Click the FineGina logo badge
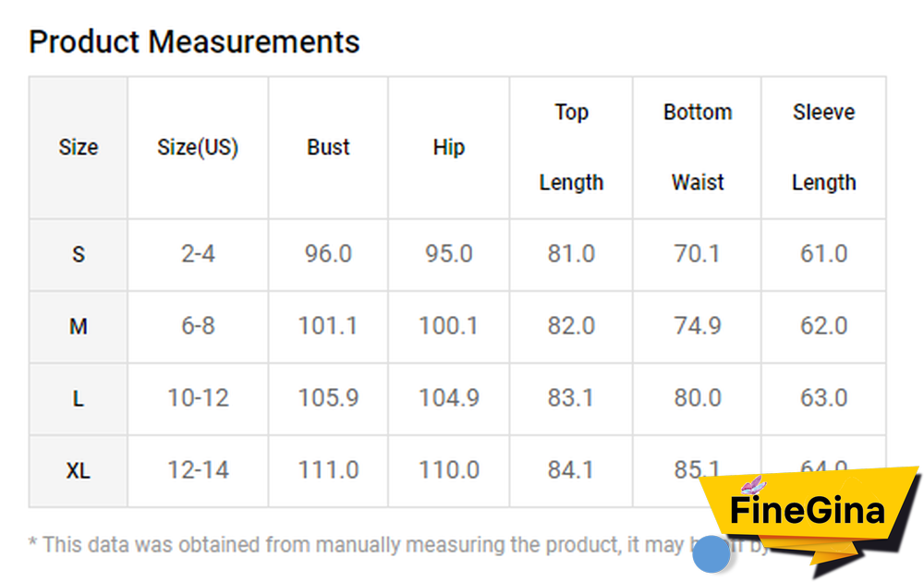The image size is (924, 582). [807, 511]
